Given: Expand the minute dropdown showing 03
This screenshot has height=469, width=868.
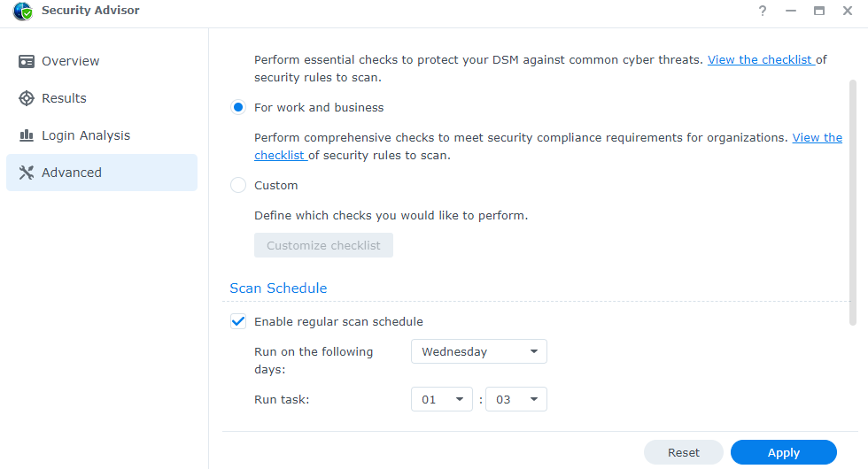Looking at the screenshot, I should (515, 399).
